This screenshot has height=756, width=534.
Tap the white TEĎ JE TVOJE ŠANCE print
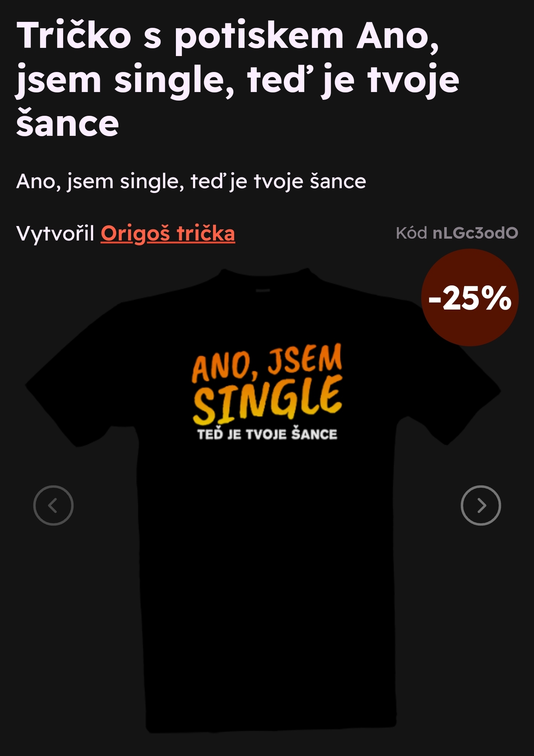[267, 434]
